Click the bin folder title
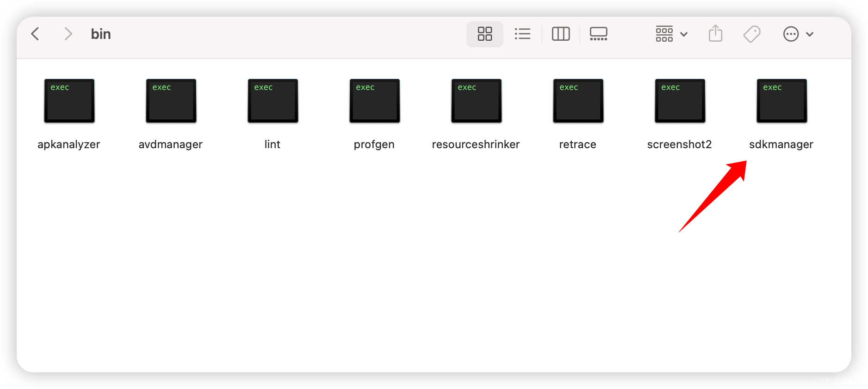Viewport: 868px width, 389px height. [101, 34]
